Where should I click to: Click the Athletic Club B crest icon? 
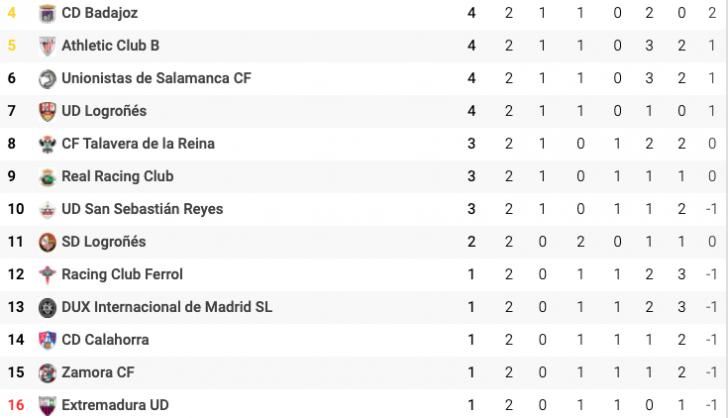47,46
